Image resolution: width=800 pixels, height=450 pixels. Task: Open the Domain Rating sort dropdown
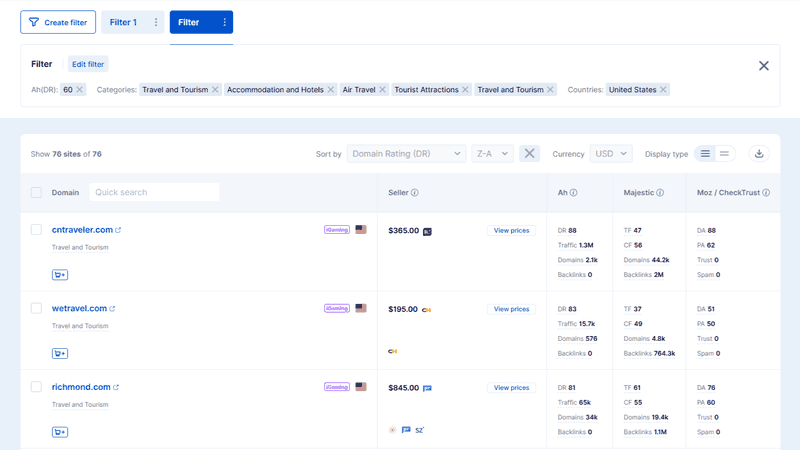tap(406, 154)
